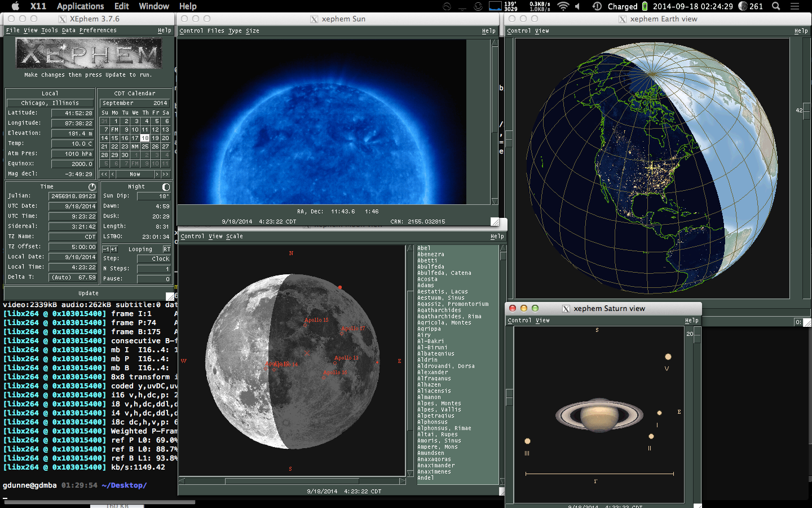Go to next month with > button
The width and height of the screenshot is (812, 508).
[x=157, y=174]
